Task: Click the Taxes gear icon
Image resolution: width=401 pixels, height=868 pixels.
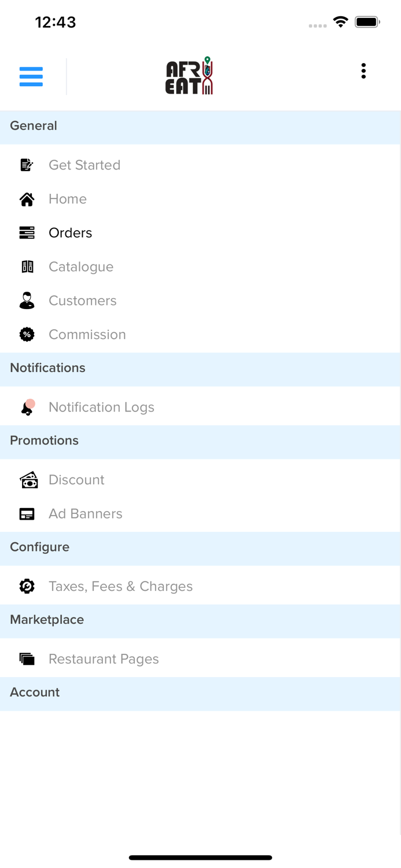Action: pyautogui.click(x=27, y=586)
